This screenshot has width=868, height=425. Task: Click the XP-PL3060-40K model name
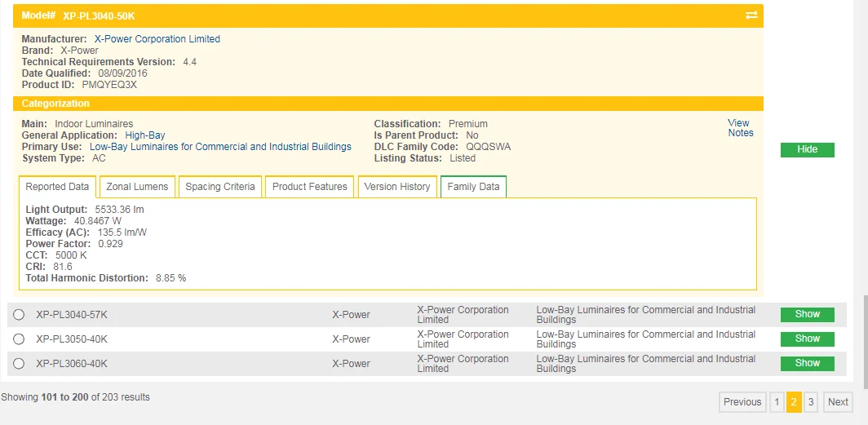[72, 364]
